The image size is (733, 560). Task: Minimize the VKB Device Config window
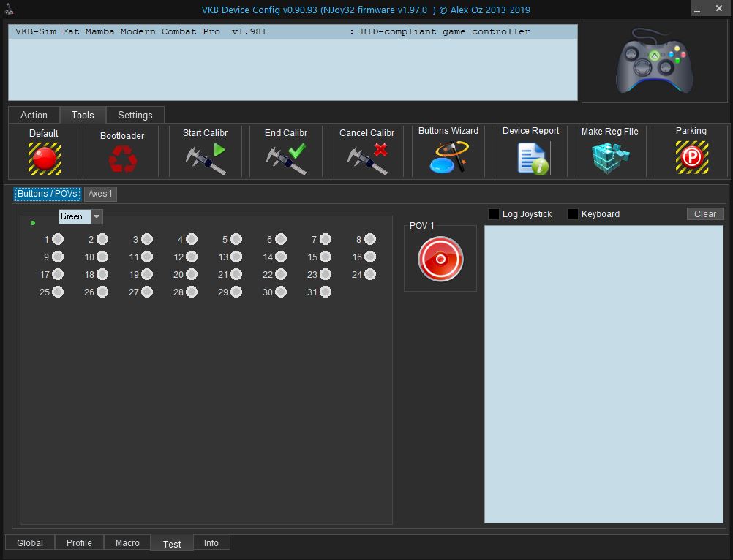[697, 9]
